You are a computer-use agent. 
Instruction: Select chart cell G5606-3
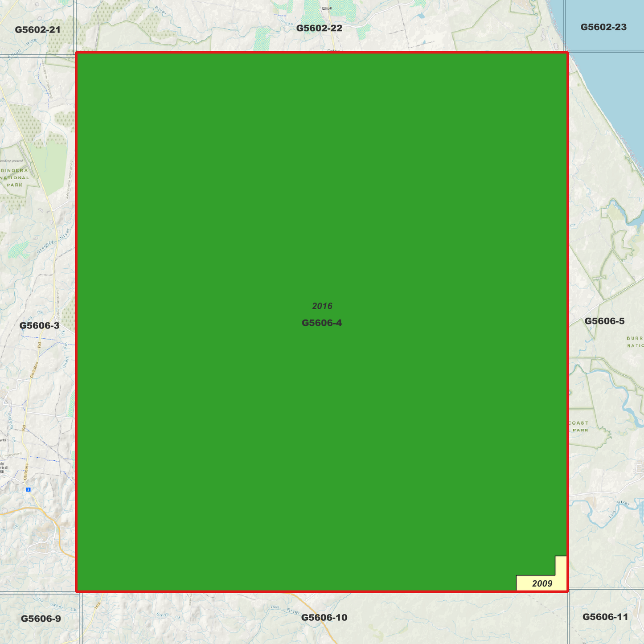39,325
